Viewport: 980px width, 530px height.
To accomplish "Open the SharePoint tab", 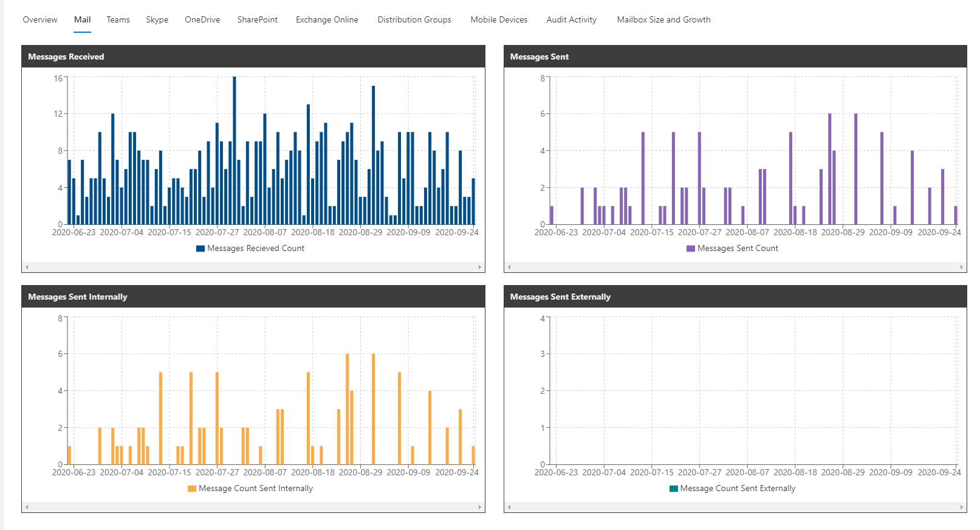I will coord(257,19).
